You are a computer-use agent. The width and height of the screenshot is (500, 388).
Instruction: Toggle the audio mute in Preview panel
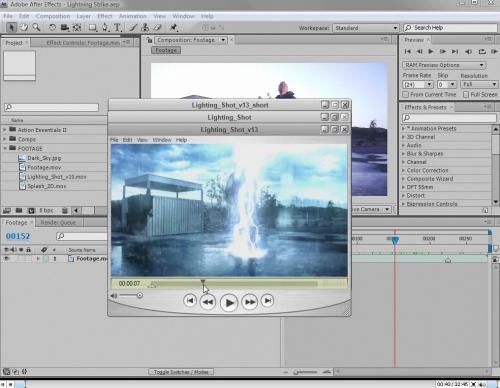point(468,51)
